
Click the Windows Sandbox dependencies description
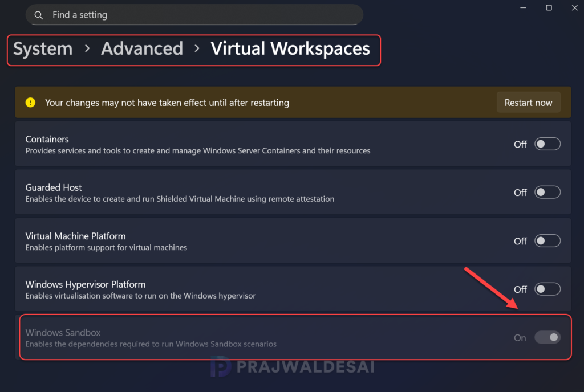(151, 344)
